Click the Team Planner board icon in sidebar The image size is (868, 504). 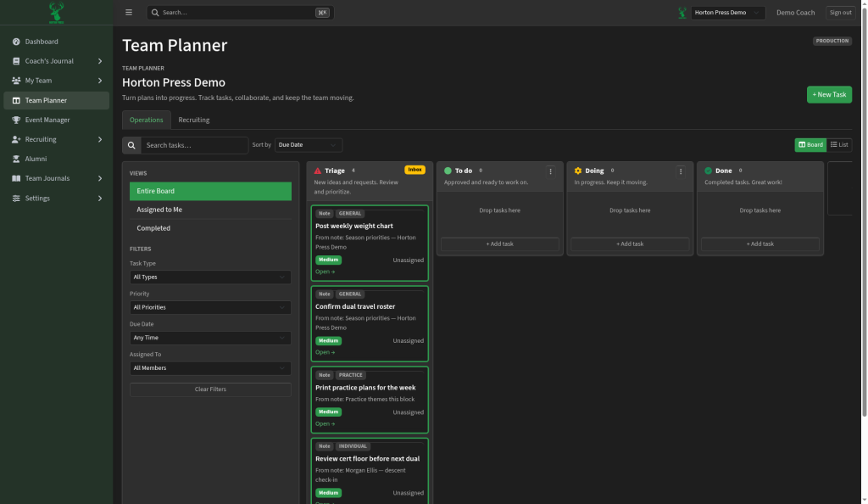[x=16, y=100]
